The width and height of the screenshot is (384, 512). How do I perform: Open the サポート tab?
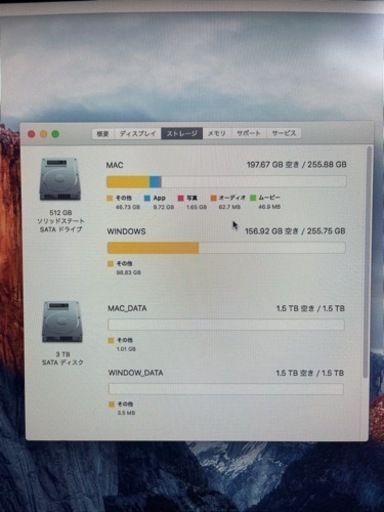tap(248, 133)
